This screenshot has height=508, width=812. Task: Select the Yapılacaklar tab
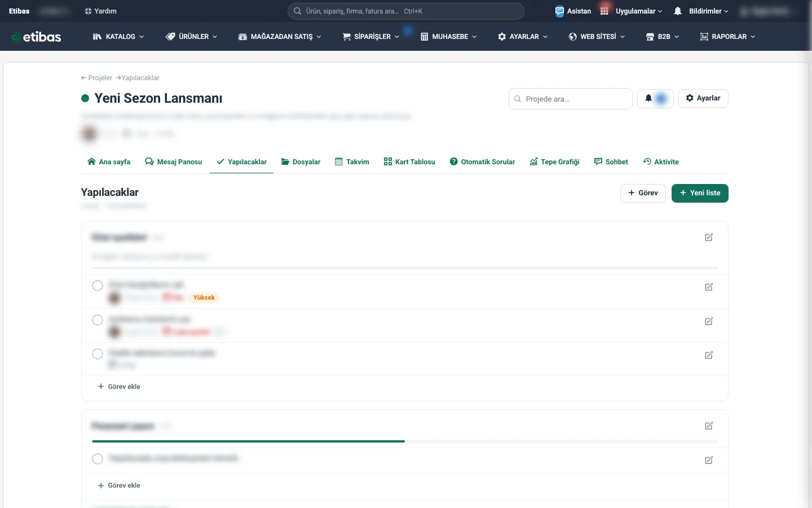click(241, 162)
